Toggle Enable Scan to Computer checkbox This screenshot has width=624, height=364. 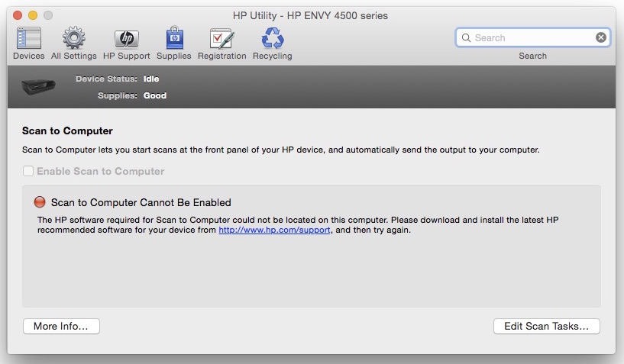(28, 172)
